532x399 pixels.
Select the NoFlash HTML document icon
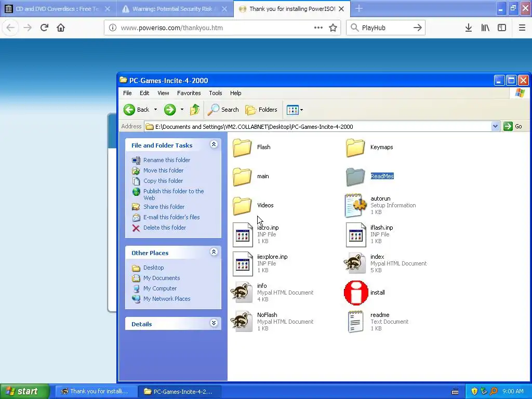pyautogui.click(x=242, y=322)
